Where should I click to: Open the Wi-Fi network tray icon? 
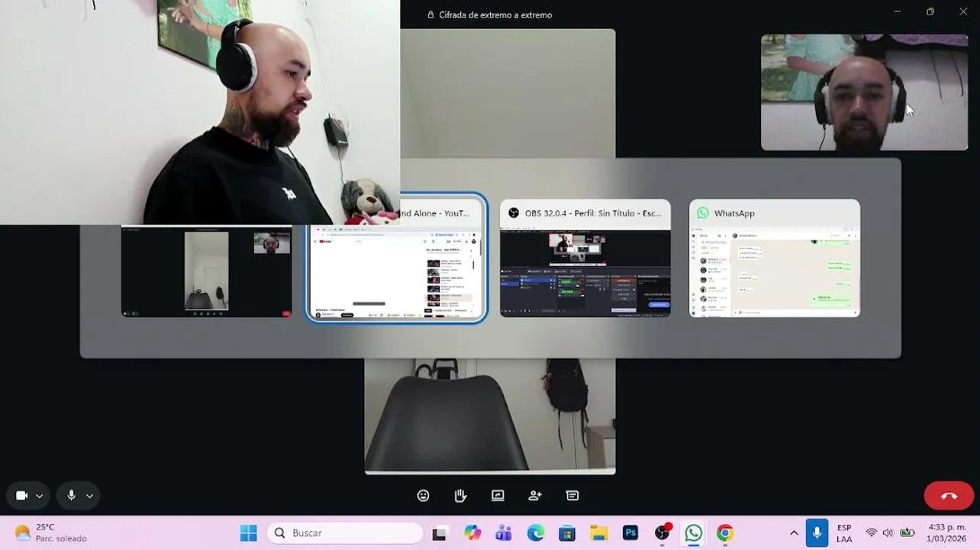tap(871, 533)
